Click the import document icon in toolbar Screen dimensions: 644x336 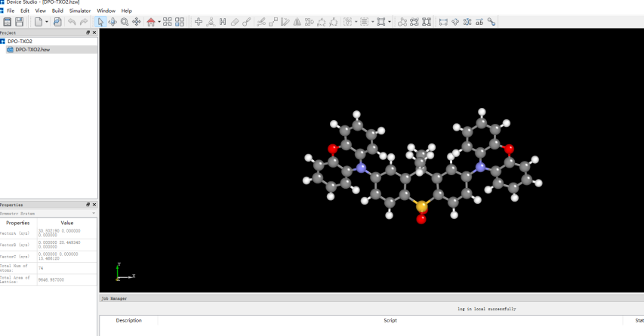pos(57,22)
